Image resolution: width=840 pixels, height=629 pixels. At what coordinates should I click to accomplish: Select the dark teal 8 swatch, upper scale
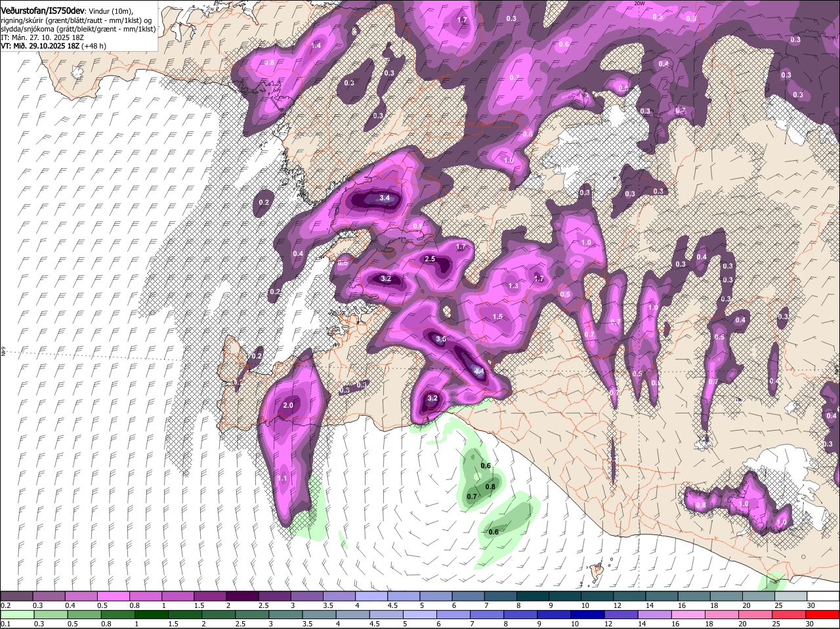pyautogui.click(x=534, y=596)
